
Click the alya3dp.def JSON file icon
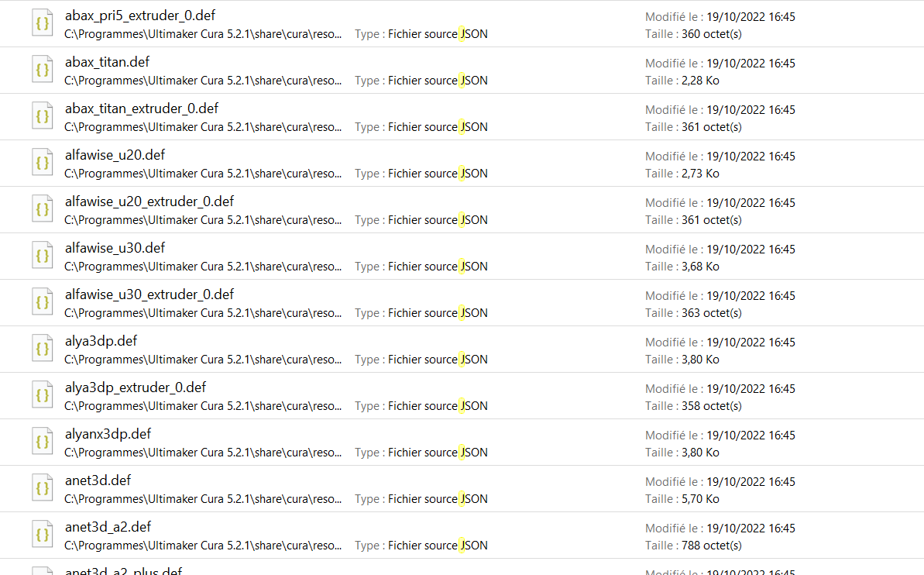[x=43, y=349]
